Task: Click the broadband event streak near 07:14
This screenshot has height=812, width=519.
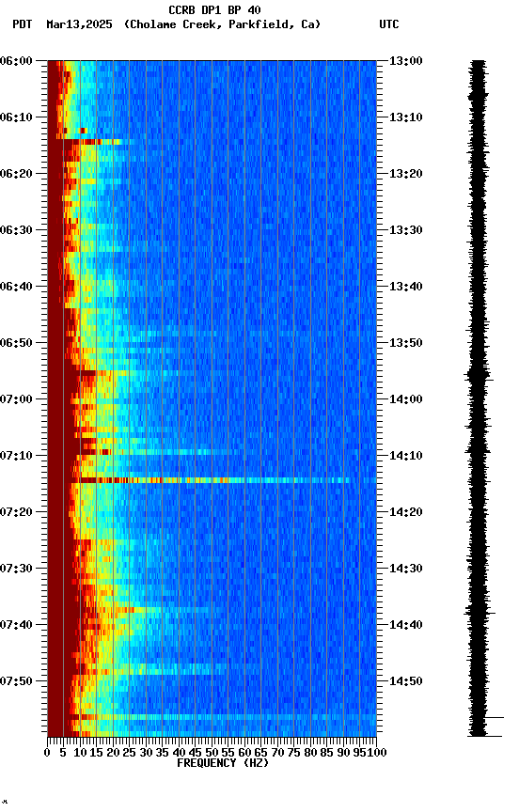Action: [x=212, y=480]
